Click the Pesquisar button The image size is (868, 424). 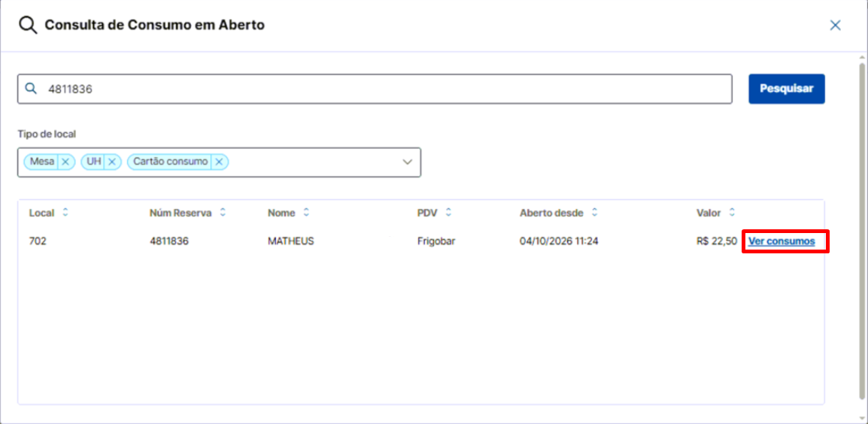click(x=787, y=89)
